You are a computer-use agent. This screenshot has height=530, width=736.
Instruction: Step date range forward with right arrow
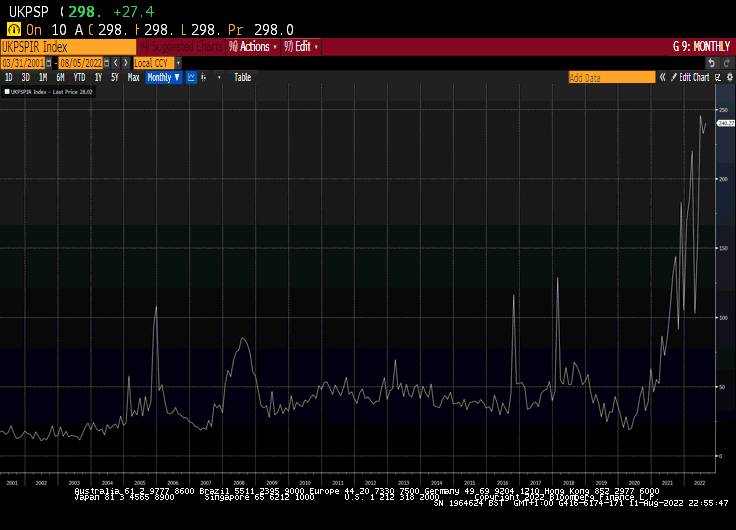coord(125,62)
